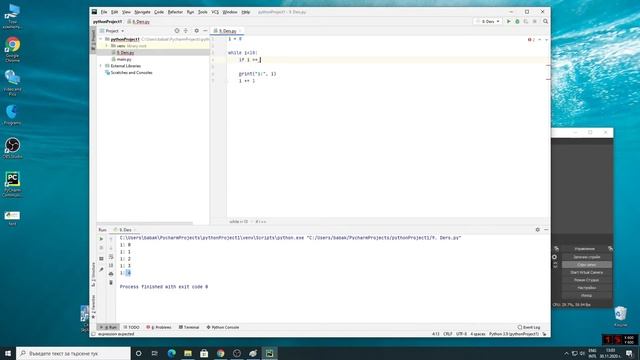Open the CRLF line separator selector
This screenshot has width=640, height=360.
coord(448,334)
